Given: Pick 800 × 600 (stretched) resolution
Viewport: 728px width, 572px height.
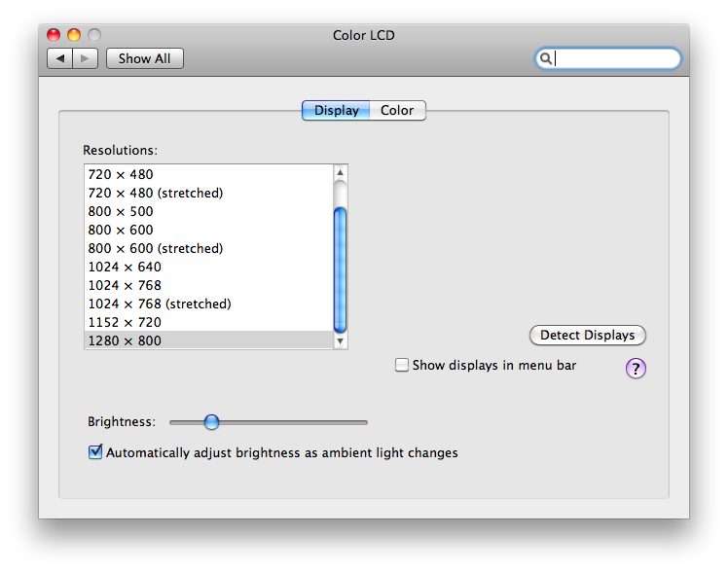Looking at the screenshot, I should pyautogui.click(x=209, y=249).
